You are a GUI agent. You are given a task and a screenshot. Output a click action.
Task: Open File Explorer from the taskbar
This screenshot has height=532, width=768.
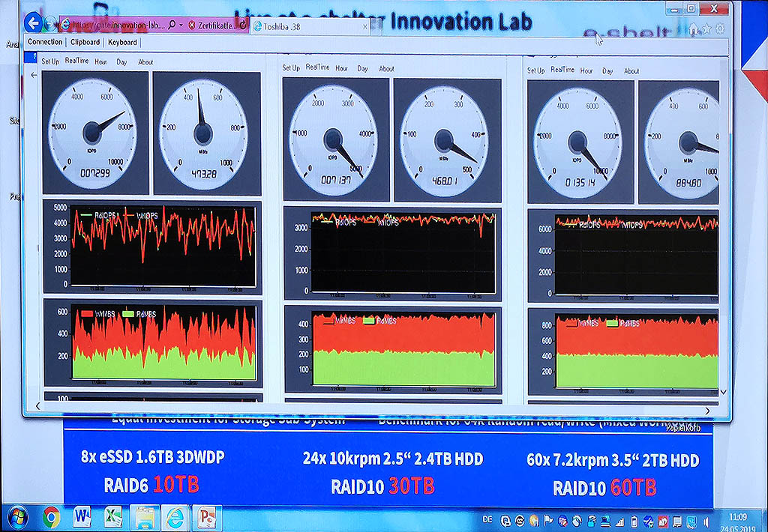(x=144, y=517)
